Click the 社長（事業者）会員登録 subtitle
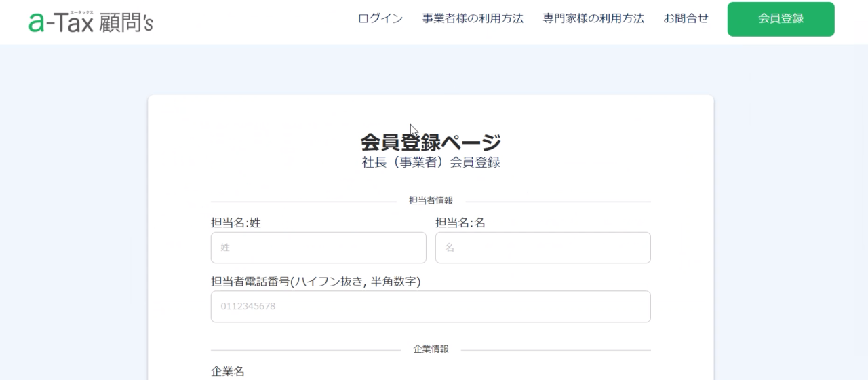 tap(431, 163)
